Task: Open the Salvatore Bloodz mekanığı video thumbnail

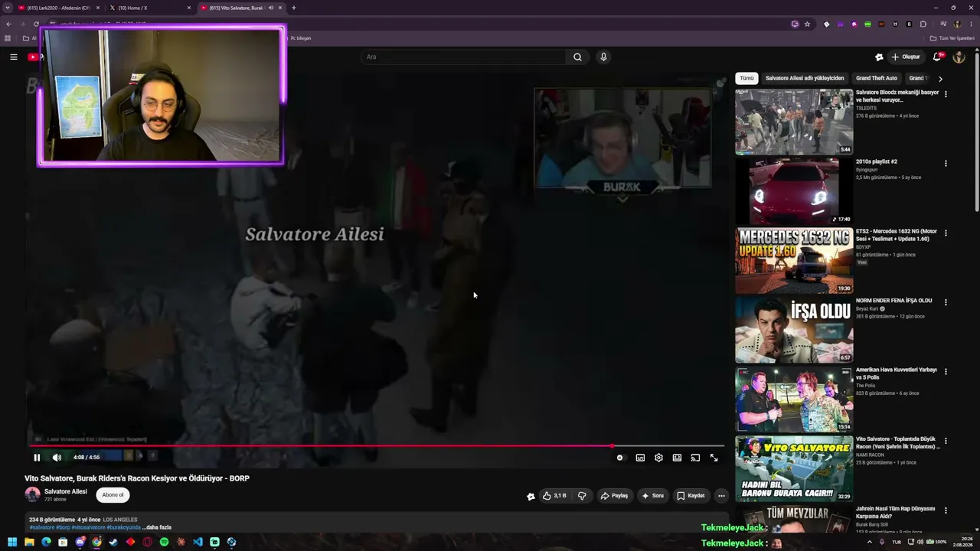Action: (x=794, y=122)
